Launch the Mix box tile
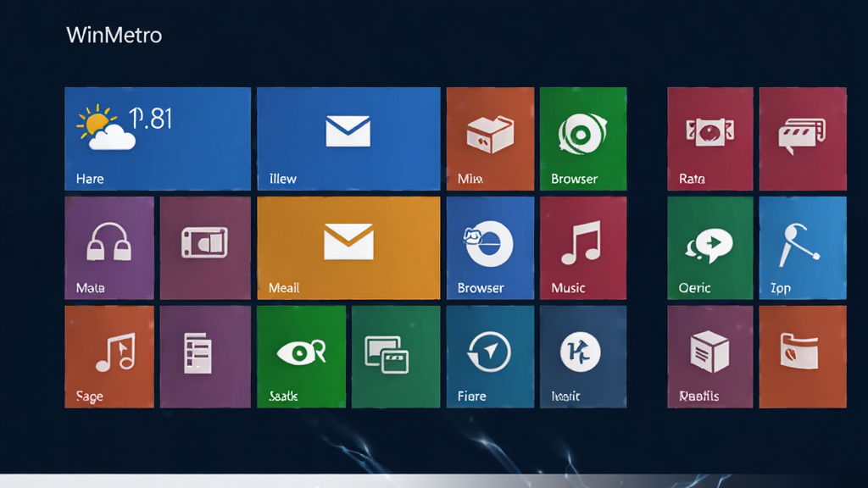The width and height of the screenshot is (868, 488). click(491, 139)
